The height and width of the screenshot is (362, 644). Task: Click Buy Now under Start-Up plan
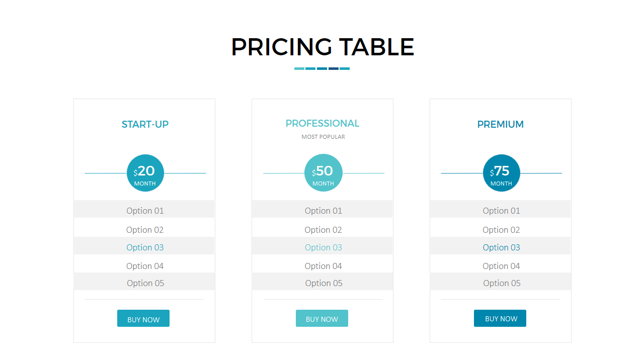[143, 319]
